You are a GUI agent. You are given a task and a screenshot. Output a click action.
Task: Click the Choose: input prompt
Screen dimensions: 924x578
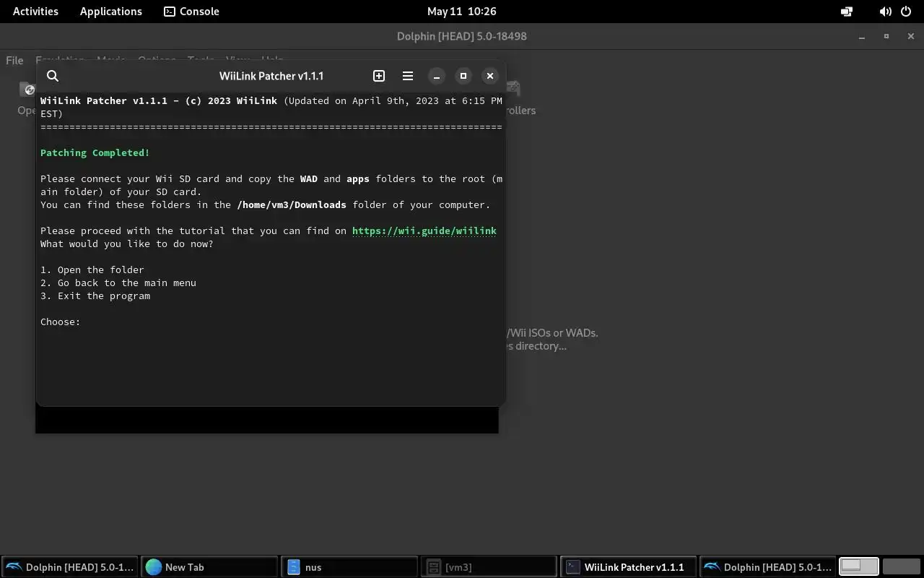(61, 322)
